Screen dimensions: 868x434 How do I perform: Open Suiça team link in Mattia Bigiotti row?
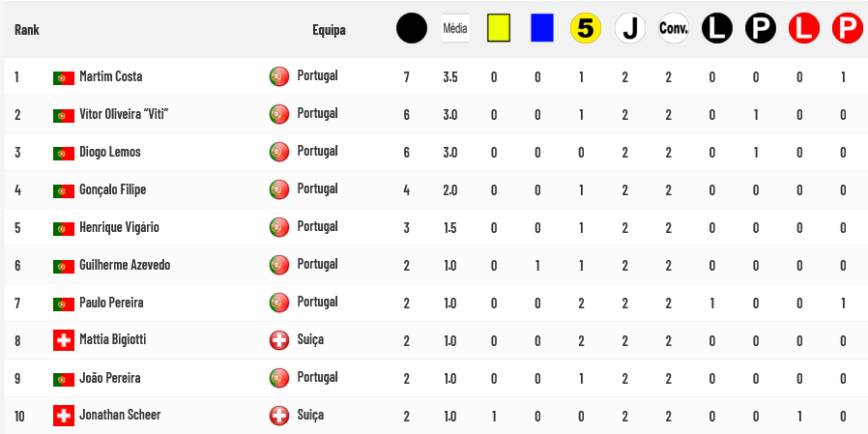(x=310, y=339)
